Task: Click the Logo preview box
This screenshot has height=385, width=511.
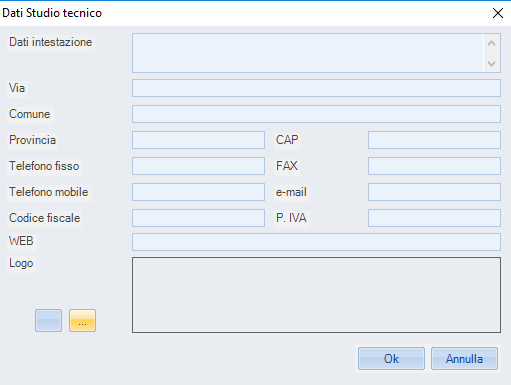Action: [316, 295]
